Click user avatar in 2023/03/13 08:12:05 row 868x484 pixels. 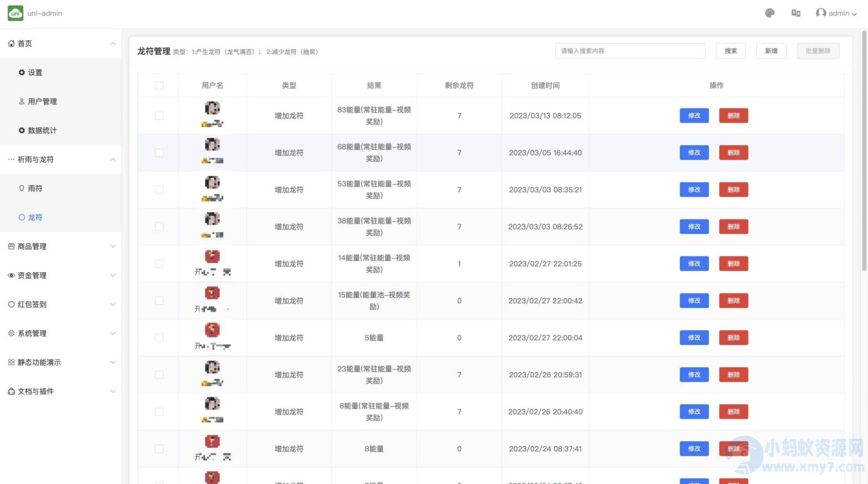coord(212,108)
